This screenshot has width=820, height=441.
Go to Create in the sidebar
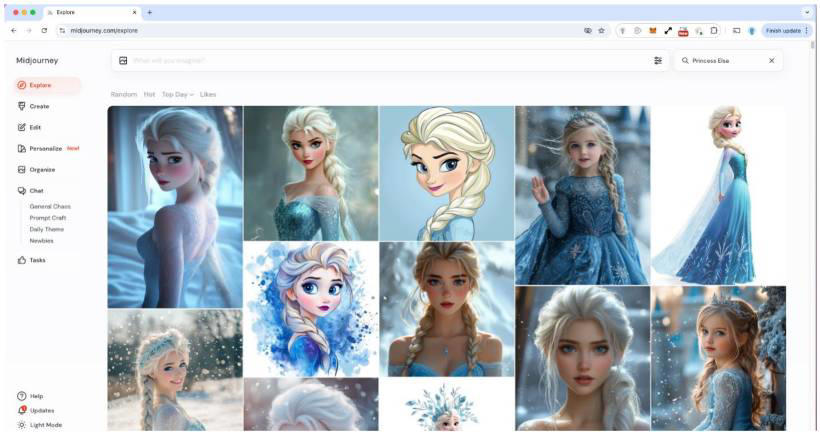point(34,106)
